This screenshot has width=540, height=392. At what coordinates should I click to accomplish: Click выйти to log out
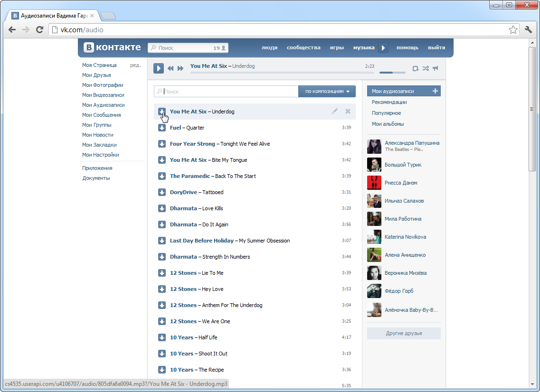pos(436,47)
